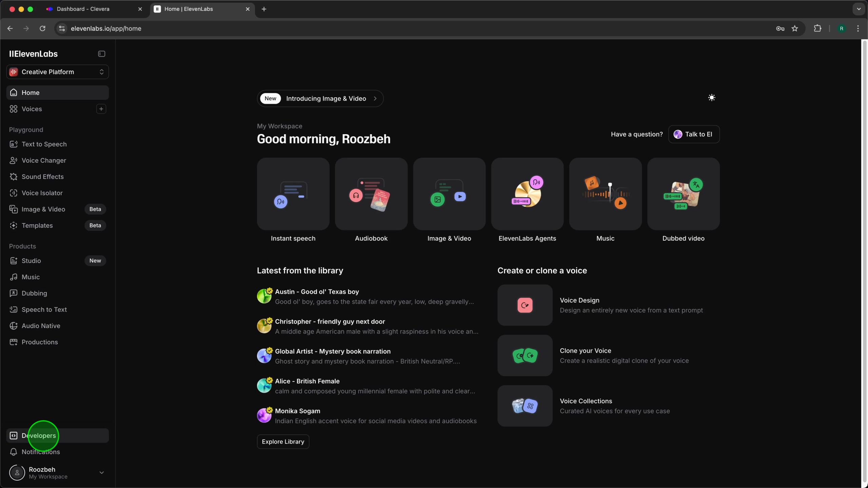Viewport: 868px width, 488px height.
Task: Open the Sound Effects playground
Action: [42, 177]
